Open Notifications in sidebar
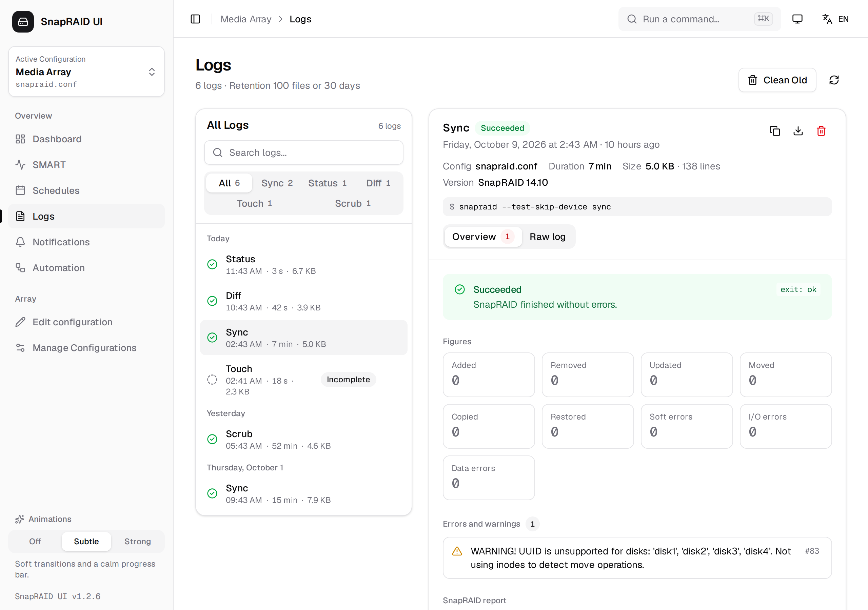The image size is (868, 610). tap(86, 242)
